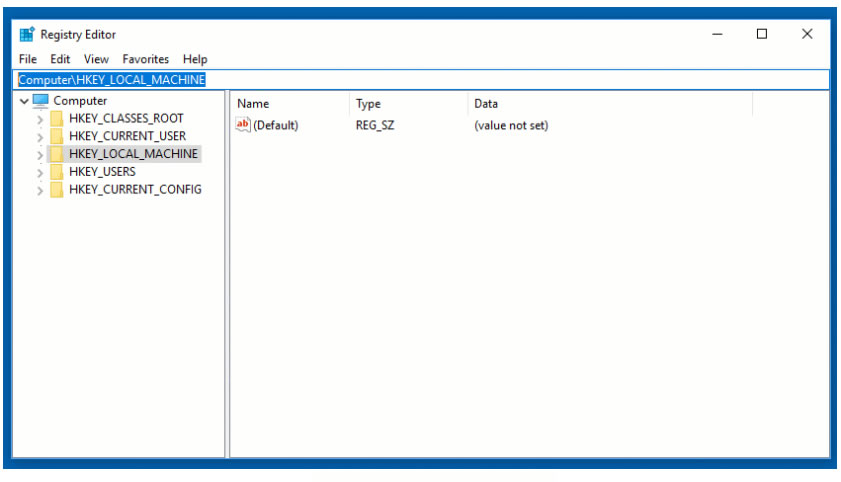Screen dimensions: 841x482
Task: Select the (Default) value name
Action: coord(276,125)
